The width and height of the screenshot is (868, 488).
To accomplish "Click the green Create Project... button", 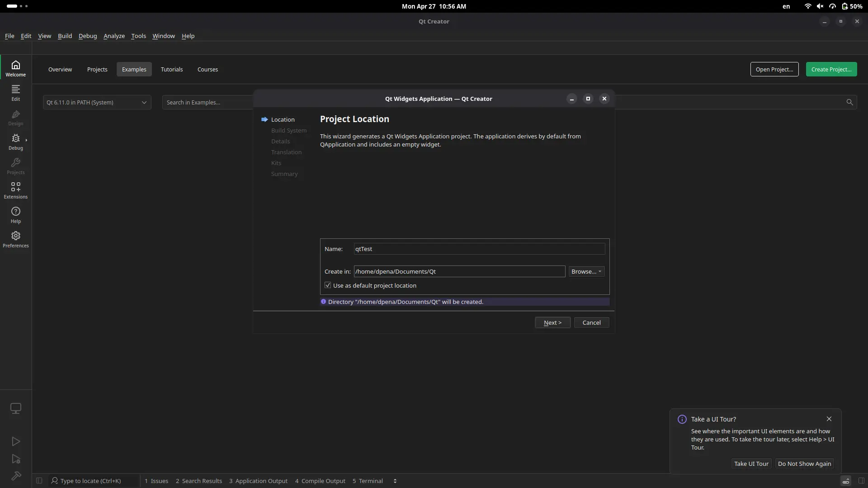I will [x=831, y=69].
